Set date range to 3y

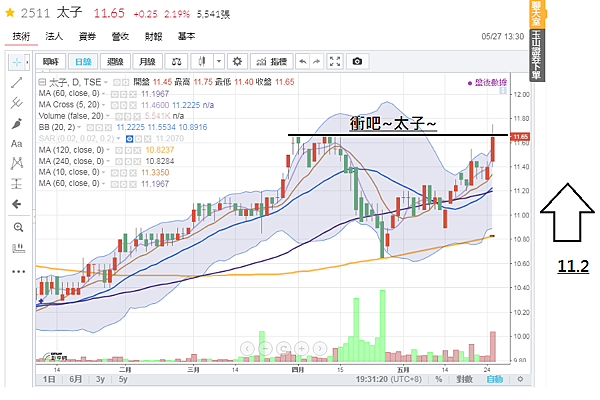coord(100,379)
